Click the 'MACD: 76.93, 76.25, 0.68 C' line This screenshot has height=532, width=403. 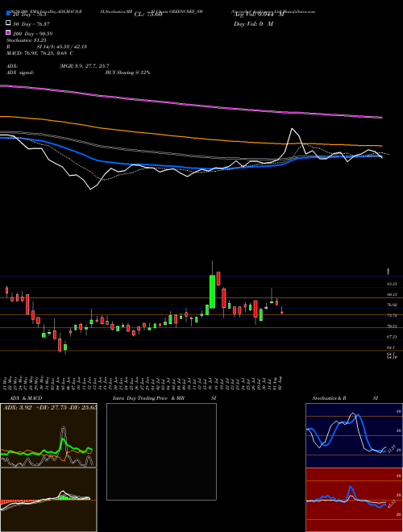(x=40, y=53)
